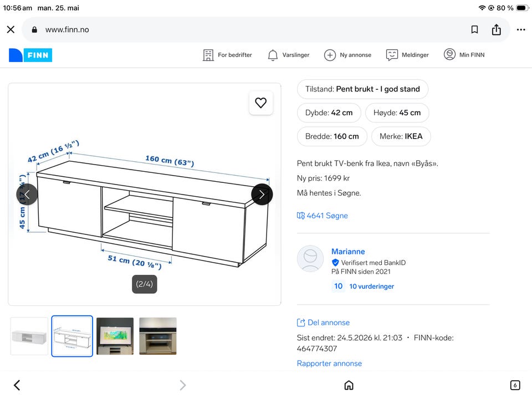This screenshot has width=532, height=399.
Task: Click the Dybde: 42 cm chip
Action: point(329,112)
